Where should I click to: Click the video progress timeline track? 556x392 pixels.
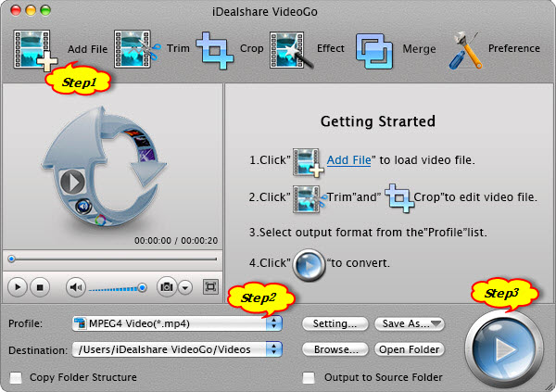[112, 259]
